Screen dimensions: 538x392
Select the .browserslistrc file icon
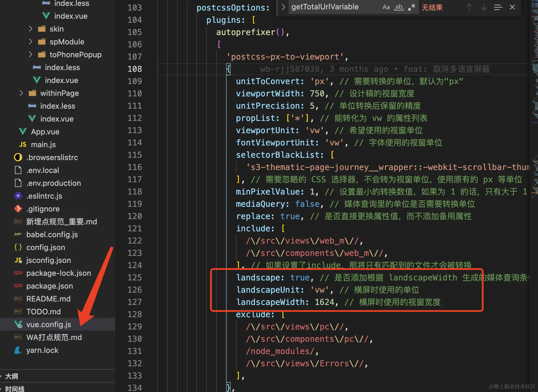(18, 157)
